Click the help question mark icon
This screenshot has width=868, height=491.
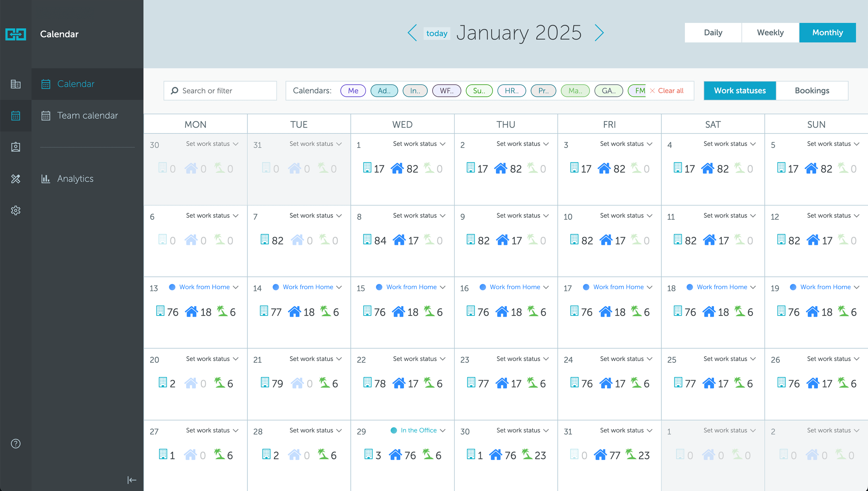coord(15,444)
